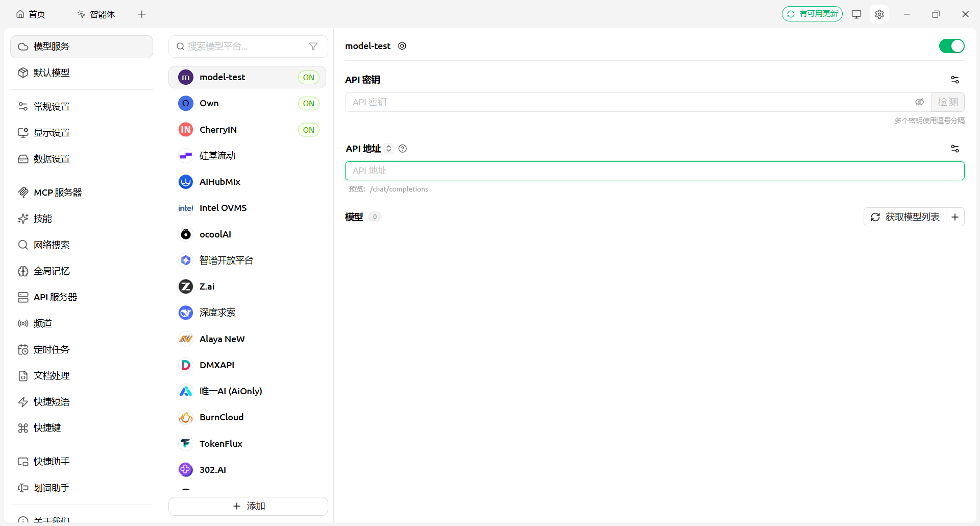The width and height of the screenshot is (980, 526).
Task: Open a new tab with the plus icon
Action: pyautogui.click(x=142, y=14)
